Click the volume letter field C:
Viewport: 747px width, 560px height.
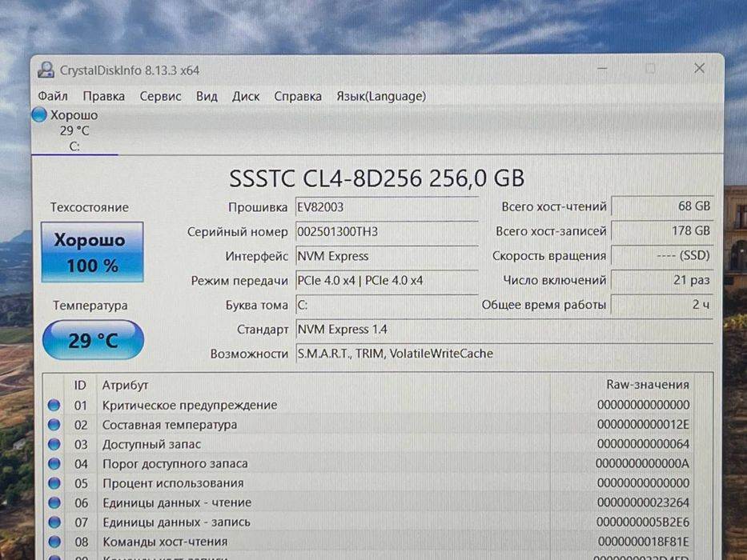click(x=387, y=305)
